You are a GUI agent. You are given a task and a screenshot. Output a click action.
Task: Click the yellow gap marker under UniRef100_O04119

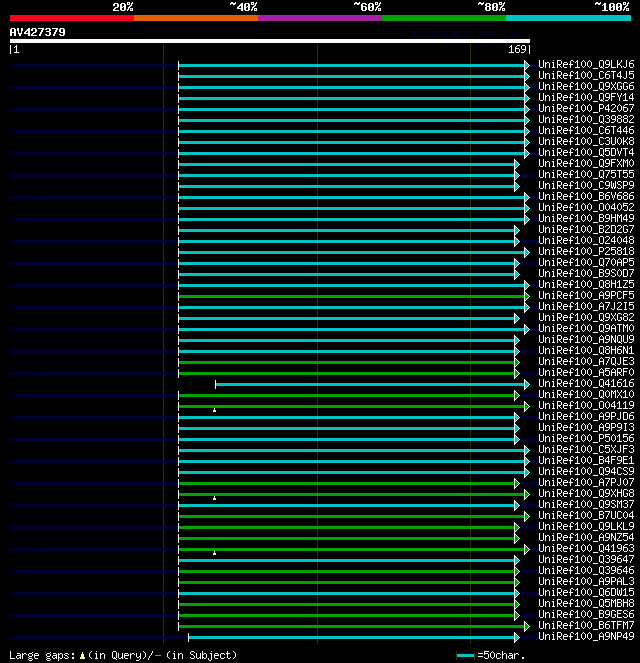click(x=214, y=410)
